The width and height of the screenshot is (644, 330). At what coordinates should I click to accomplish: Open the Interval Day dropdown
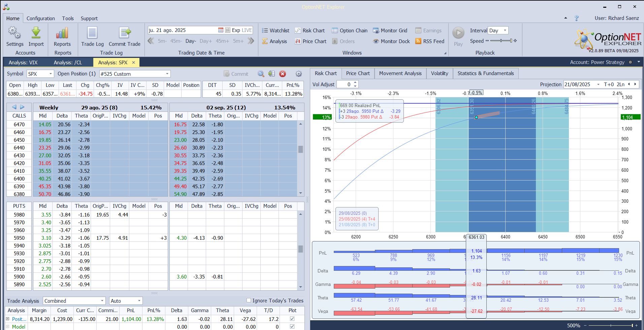505,30
